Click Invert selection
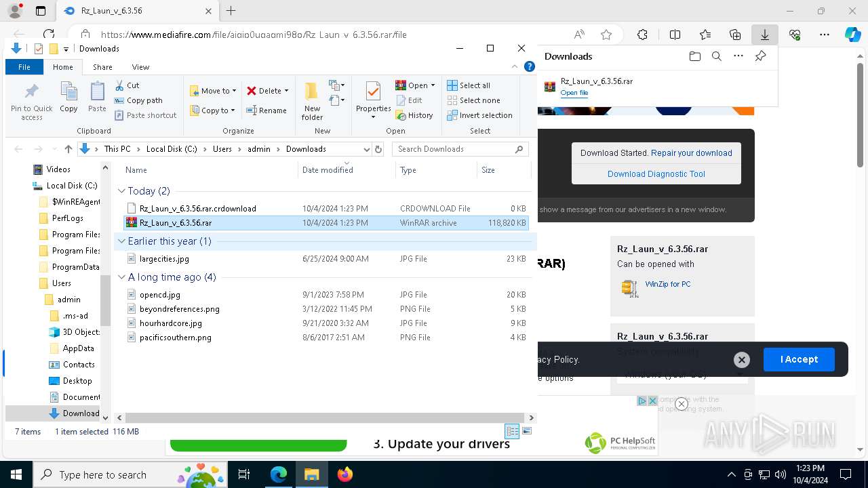 tap(479, 115)
